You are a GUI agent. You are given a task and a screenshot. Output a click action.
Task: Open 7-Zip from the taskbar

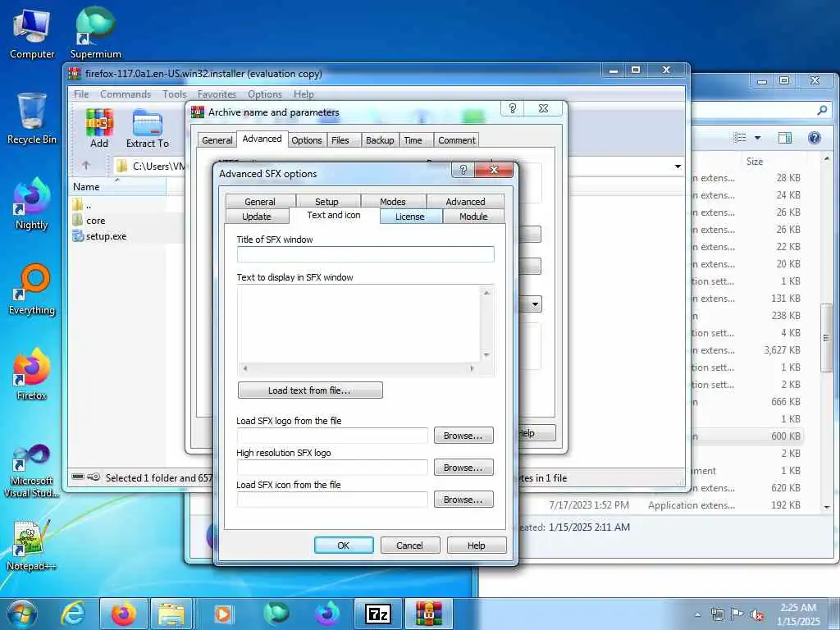pos(378,614)
